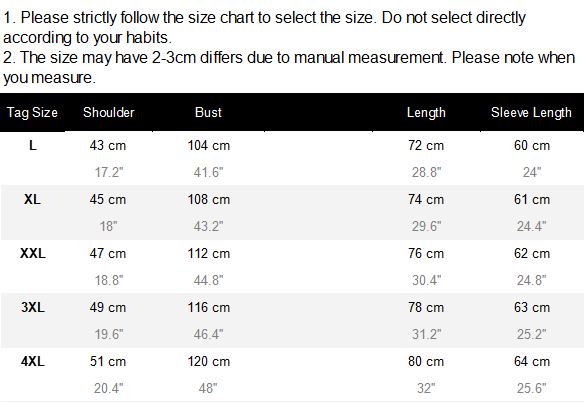The width and height of the screenshot is (584, 403).
Task: Click the 17.2" shoulder inch value
Action: 108,172
